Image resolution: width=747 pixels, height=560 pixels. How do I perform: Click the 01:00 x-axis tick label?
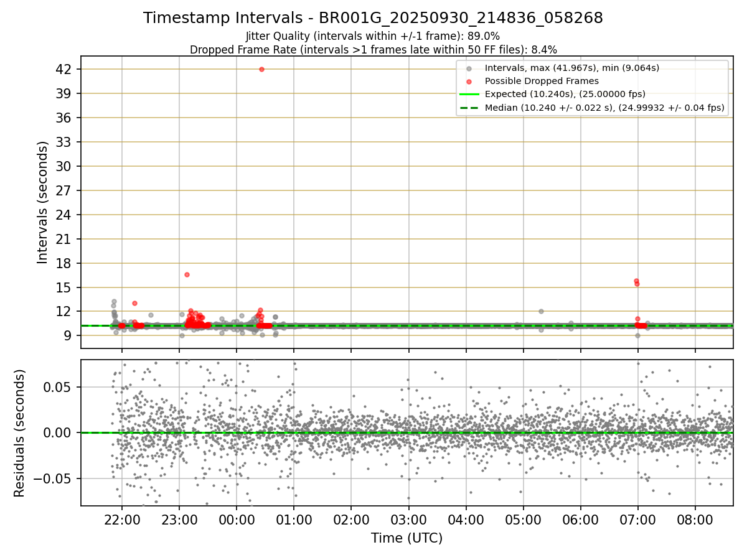pos(294,521)
